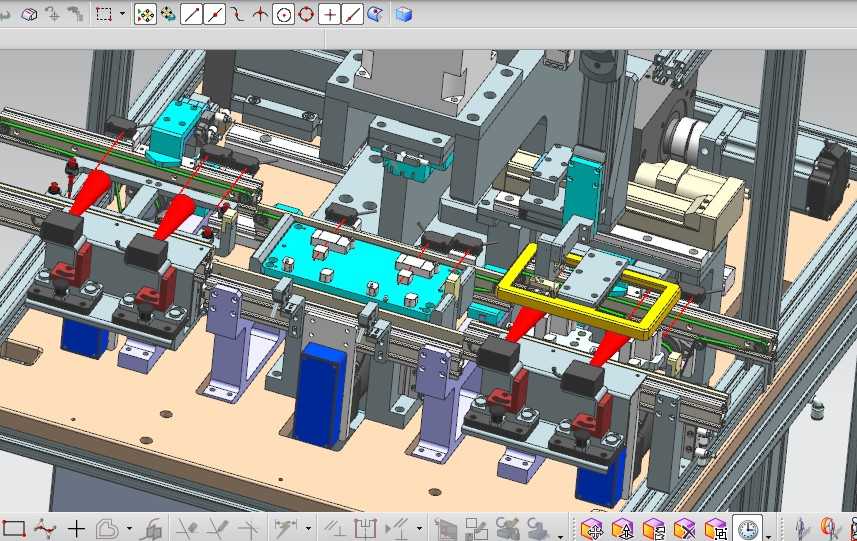The height and width of the screenshot is (541, 857).
Task: Click the cube with X delete icon
Action: [685, 529]
